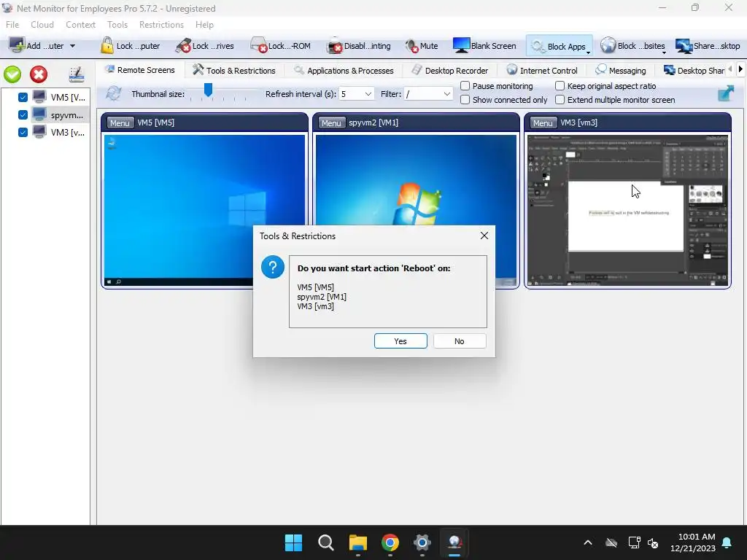Cancel reboot with the No button
Screen dimensions: 747x560
460,341
